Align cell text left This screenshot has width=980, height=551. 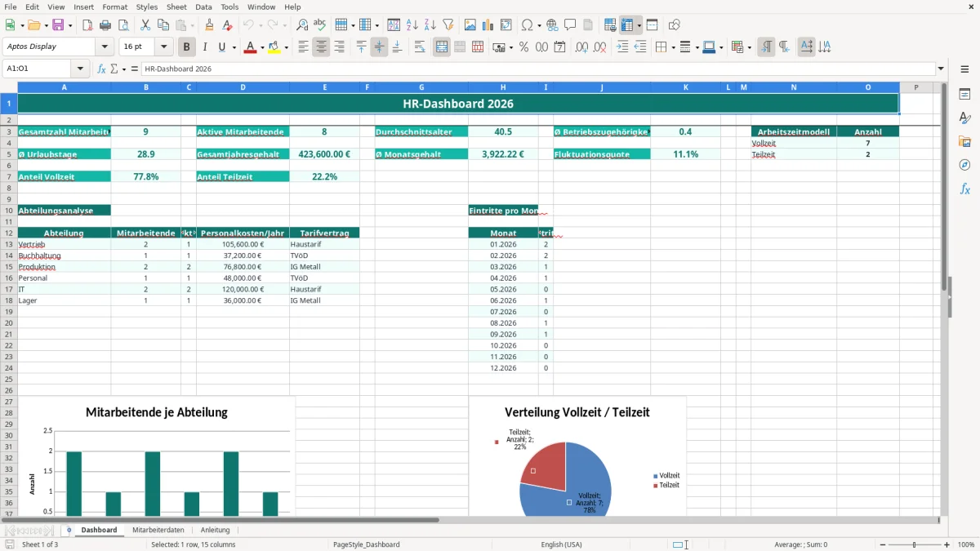(x=303, y=47)
